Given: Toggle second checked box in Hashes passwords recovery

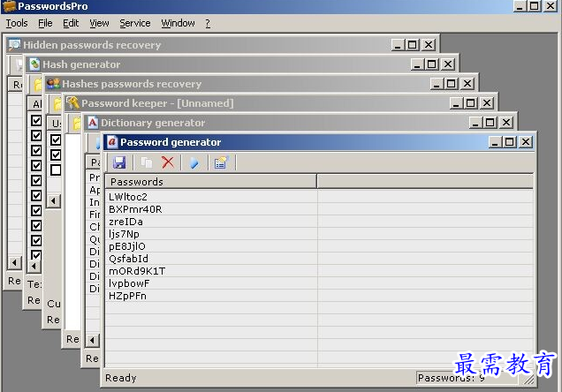Looking at the screenshot, I should pos(56,155).
